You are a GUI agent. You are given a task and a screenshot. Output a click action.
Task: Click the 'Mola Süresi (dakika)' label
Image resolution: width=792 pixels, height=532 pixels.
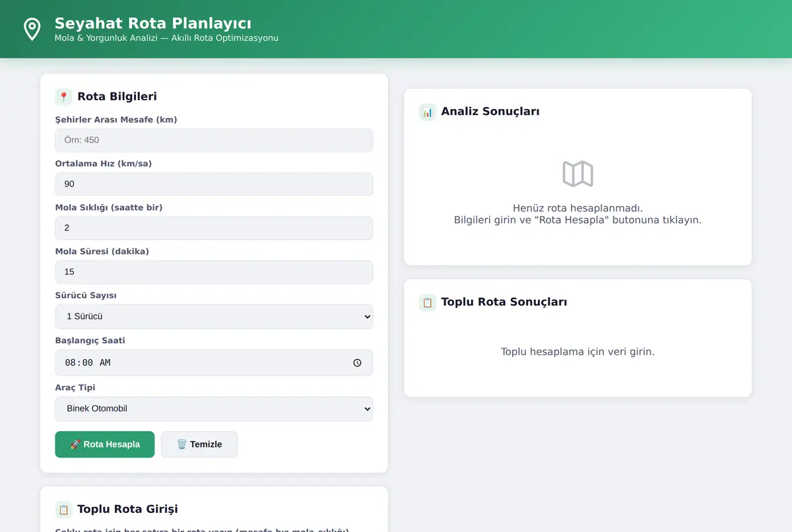click(102, 251)
